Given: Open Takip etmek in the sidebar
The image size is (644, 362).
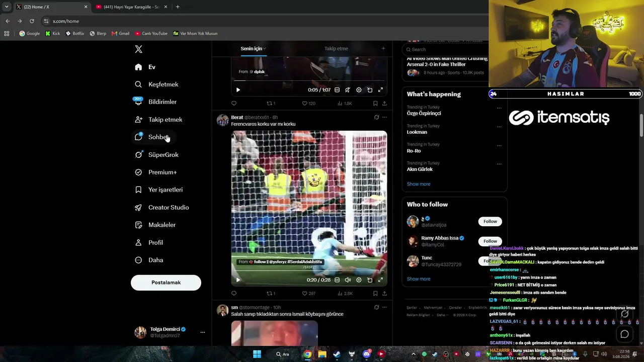Looking at the screenshot, I should click(158, 120).
